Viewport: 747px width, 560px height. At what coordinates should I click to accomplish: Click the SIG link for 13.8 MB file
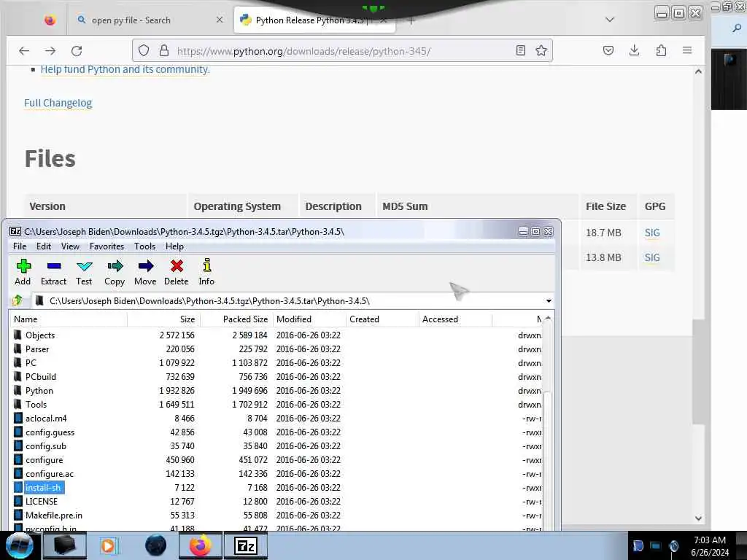click(651, 257)
